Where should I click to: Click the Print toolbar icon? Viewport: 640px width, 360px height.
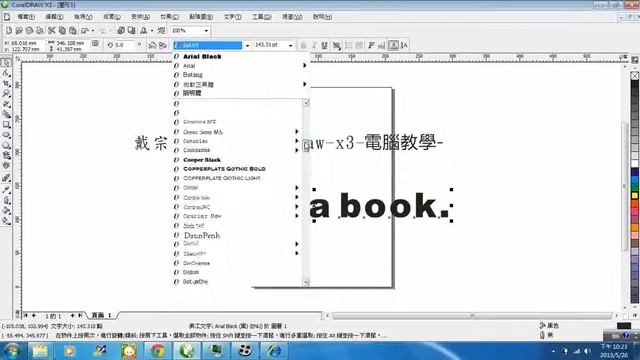[39, 31]
